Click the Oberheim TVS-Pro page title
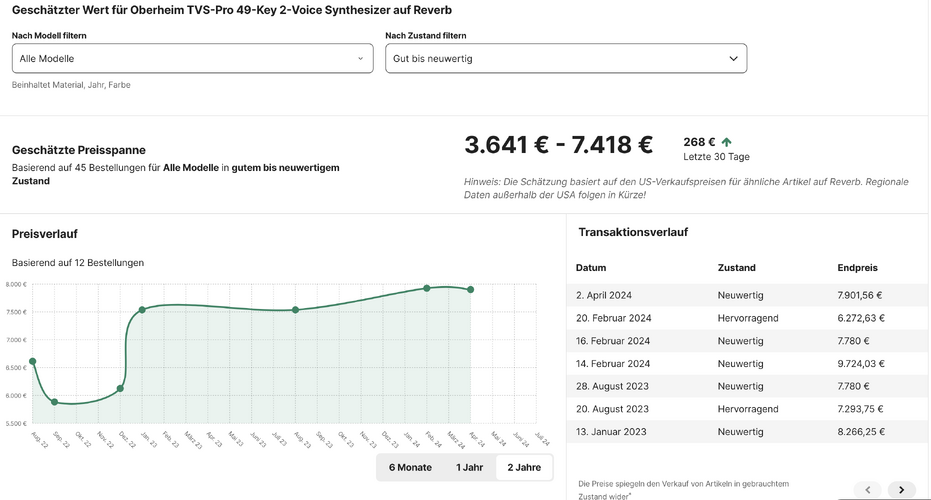This screenshot has height=500, width=931. point(232,10)
